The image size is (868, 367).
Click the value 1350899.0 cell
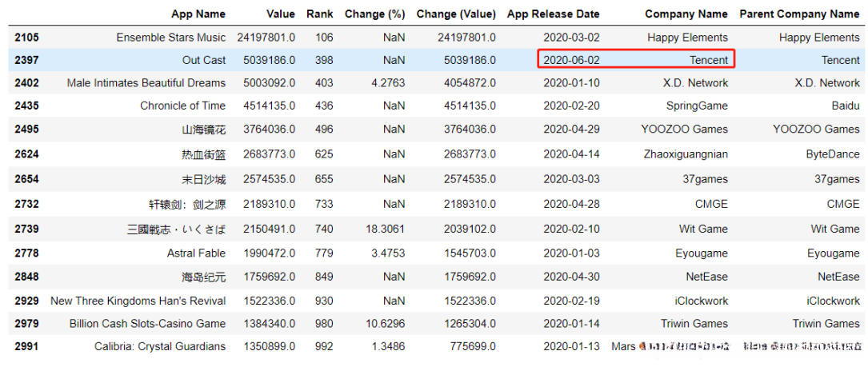pos(269,346)
